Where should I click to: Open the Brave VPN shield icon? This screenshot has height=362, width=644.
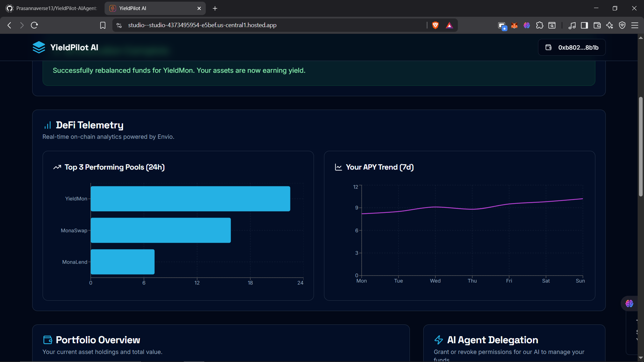click(622, 25)
